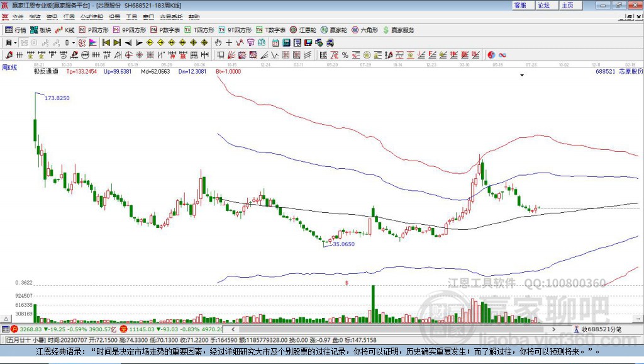Open the 江恩 menu
The height and width of the screenshot is (364, 644).
pos(69,17)
